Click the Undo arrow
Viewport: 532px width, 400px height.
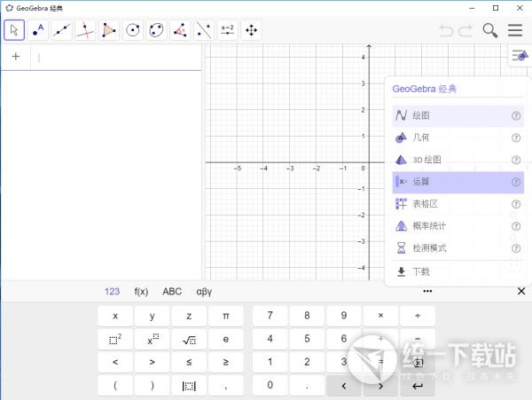point(447,30)
